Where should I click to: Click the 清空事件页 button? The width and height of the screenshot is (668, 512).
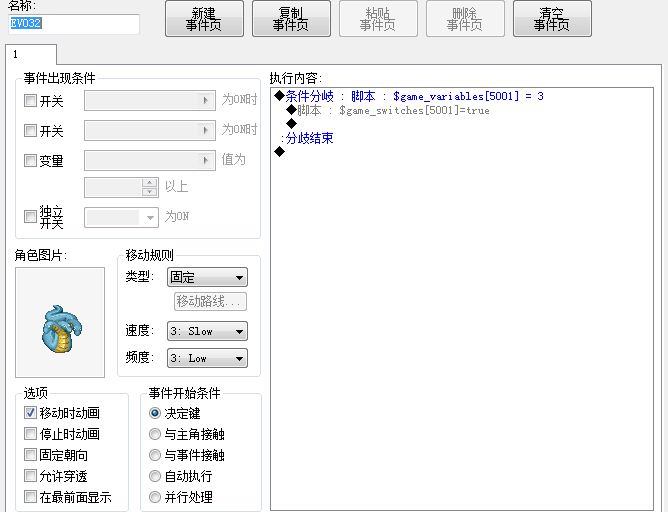pos(552,19)
